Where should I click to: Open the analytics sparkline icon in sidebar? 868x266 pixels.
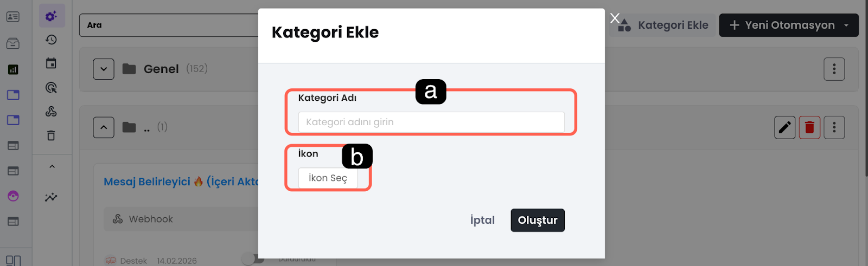[x=51, y=197]
